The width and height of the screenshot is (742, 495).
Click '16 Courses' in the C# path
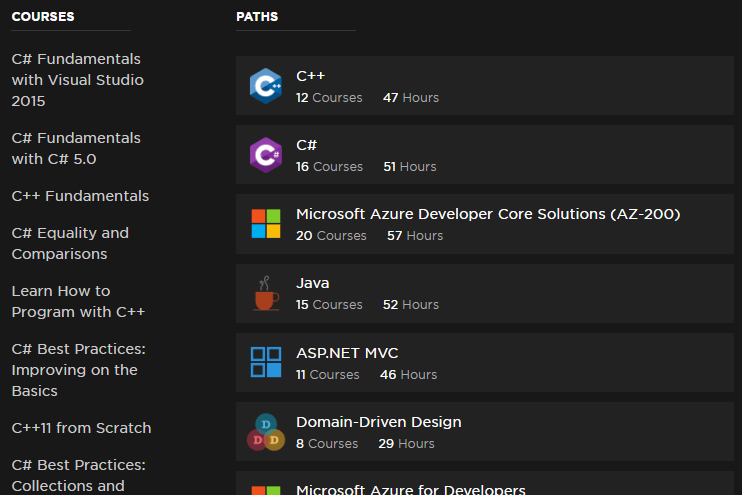point(329,167)
